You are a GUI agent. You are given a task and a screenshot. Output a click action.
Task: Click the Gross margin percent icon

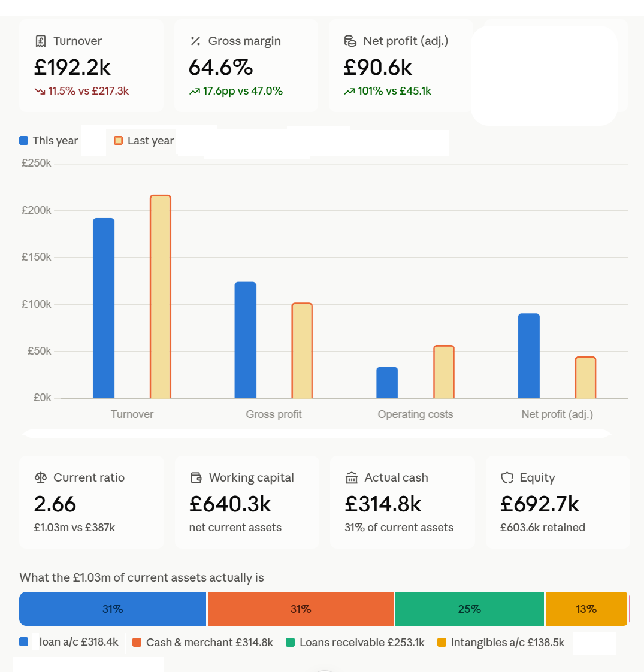coord(195,41)
